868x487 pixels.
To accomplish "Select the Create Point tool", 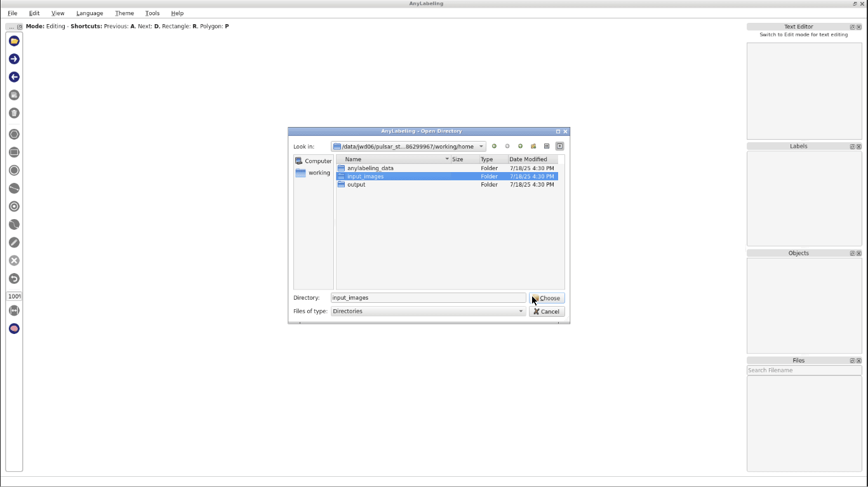I will [x=14, y=206].
